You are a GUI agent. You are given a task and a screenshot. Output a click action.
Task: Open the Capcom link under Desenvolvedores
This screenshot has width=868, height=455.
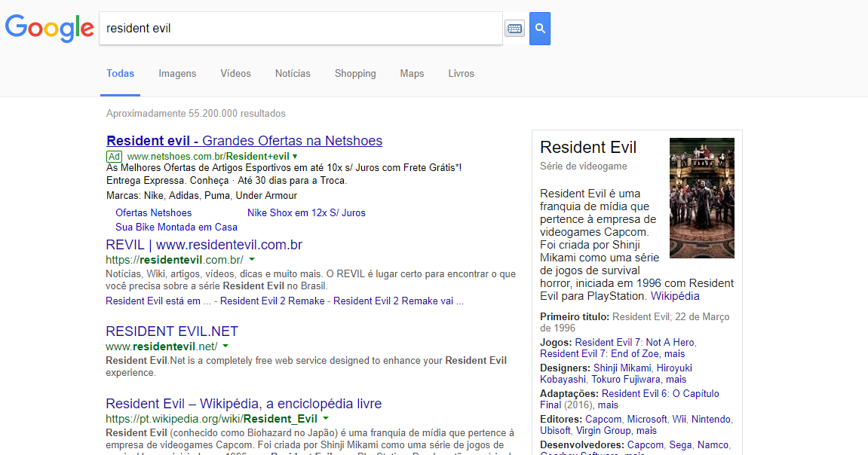645,444
